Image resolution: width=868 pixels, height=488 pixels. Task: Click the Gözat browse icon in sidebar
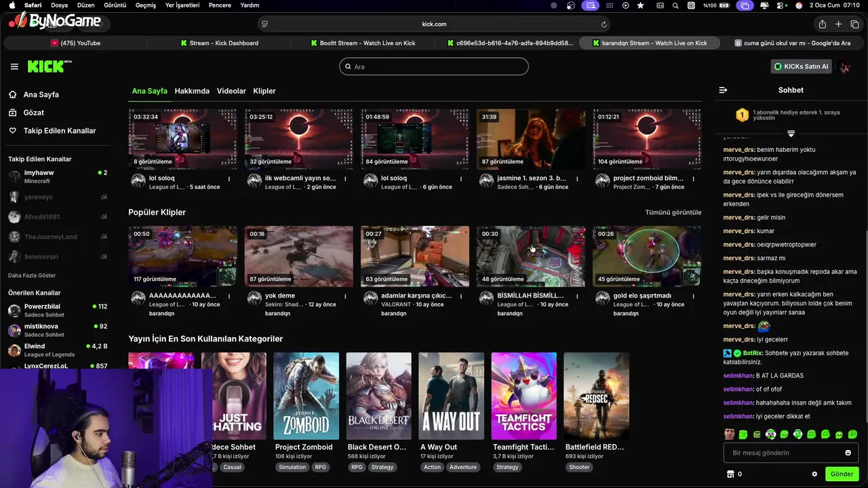tap(13, 113)
